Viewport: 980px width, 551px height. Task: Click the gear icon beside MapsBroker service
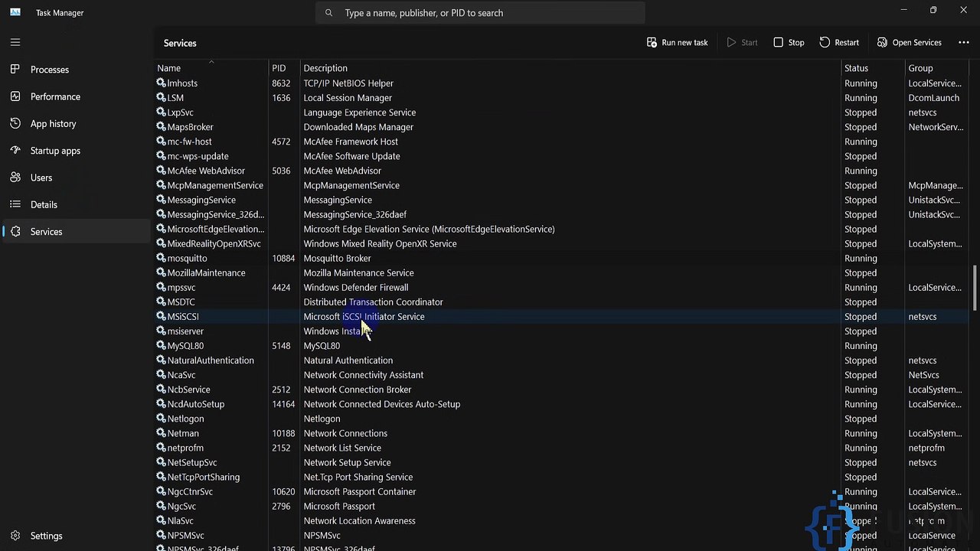pyautogui.click(x=161, y=126)
